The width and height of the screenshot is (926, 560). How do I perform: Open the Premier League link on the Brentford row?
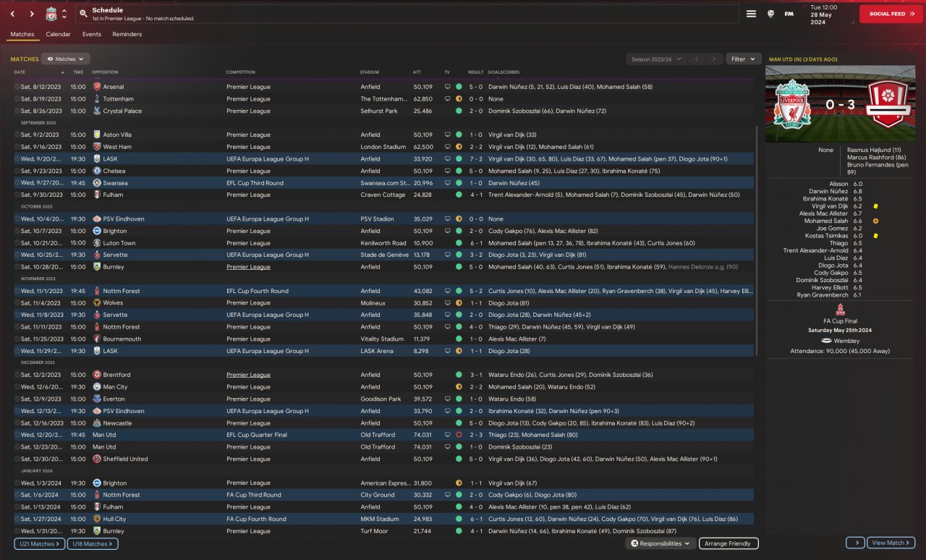pos(248,376)
